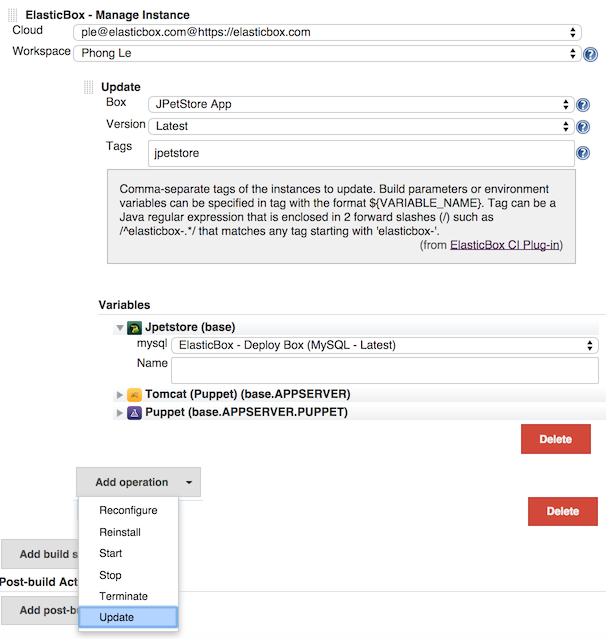Delete the Manage Instance build step

point(563,511)
